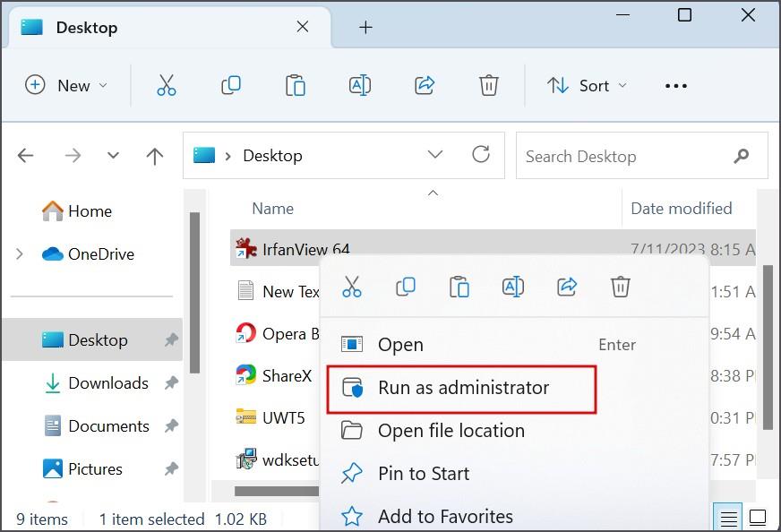Click the Delete trash icon in main toolbar
This screenshot has height=532, width=781.
coord(489,86)
